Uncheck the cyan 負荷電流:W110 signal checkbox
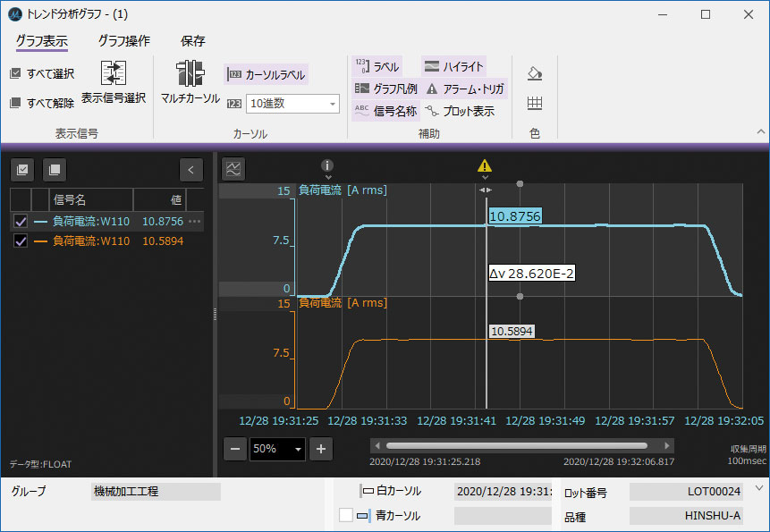770x532 pixels. [21, 221]
